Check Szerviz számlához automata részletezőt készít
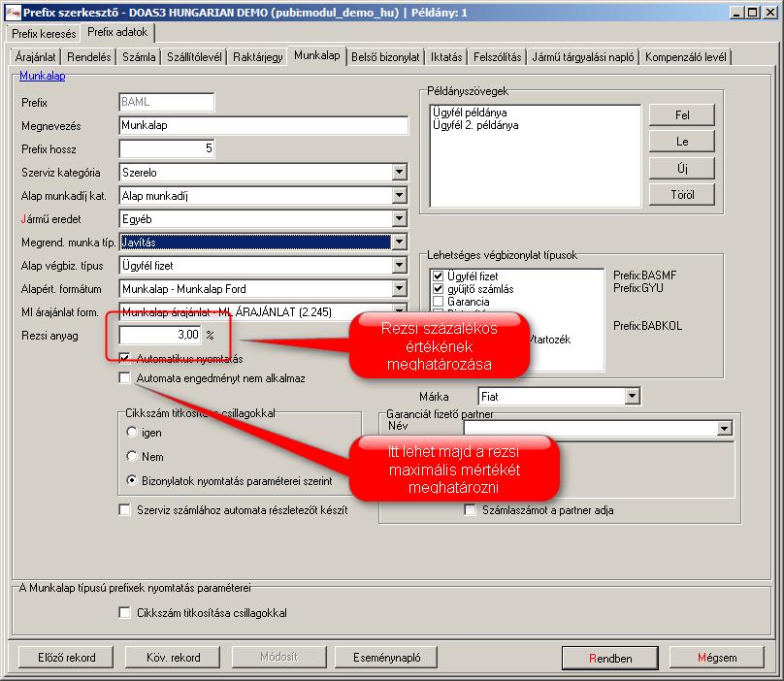 point(124,509)
